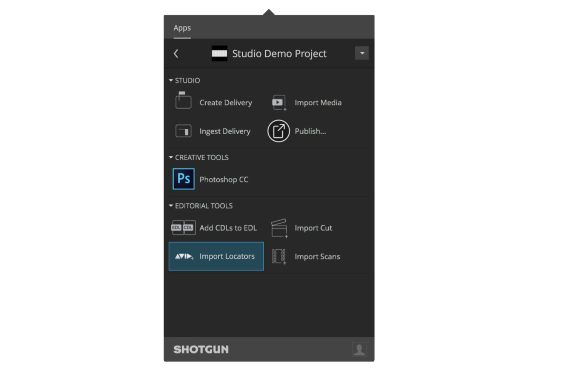Click the Import Cut clapperboard icon

(279, 228)
